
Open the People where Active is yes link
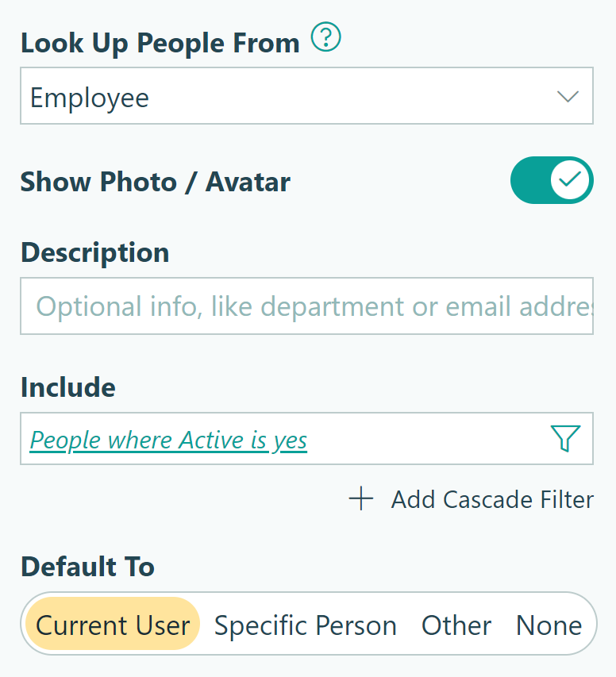click(167, 439)
